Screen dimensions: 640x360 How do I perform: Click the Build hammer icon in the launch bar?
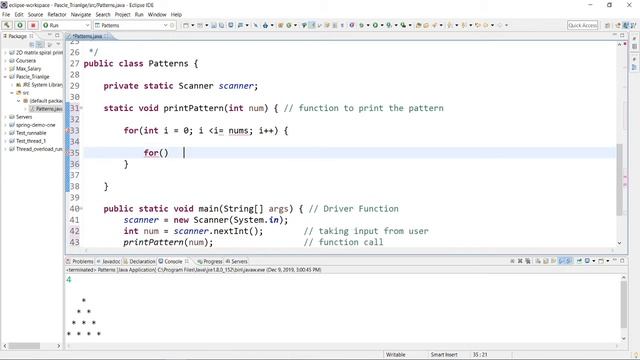[7, 25]
